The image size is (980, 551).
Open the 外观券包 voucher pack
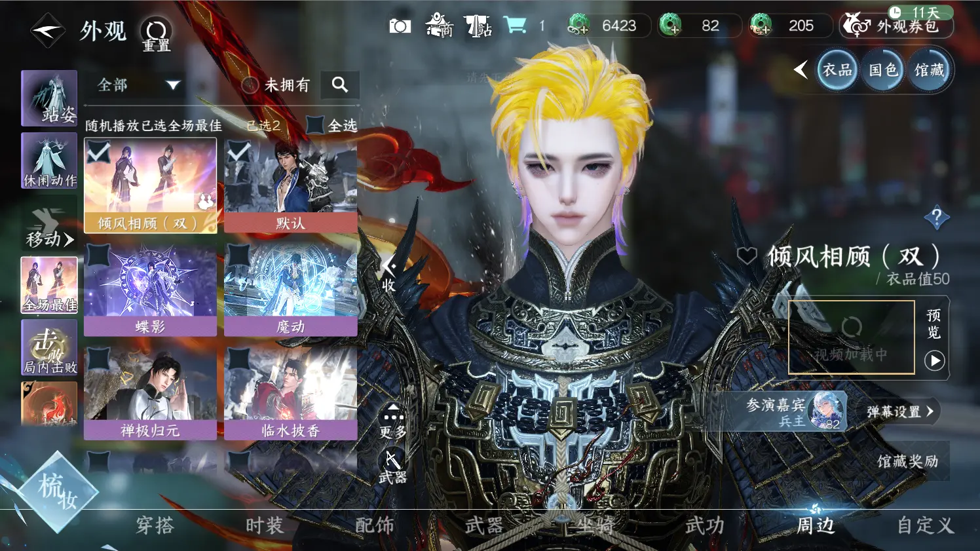tap(896, 26)
